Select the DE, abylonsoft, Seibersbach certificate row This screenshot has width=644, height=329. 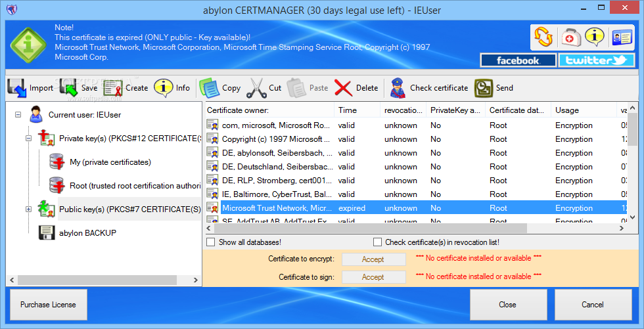415,153
